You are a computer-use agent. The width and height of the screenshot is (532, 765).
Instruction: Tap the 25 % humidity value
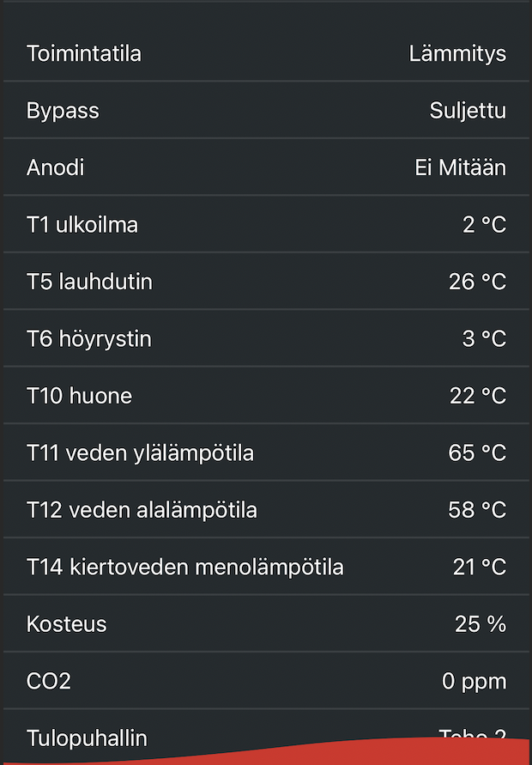[x=479, y=624]
